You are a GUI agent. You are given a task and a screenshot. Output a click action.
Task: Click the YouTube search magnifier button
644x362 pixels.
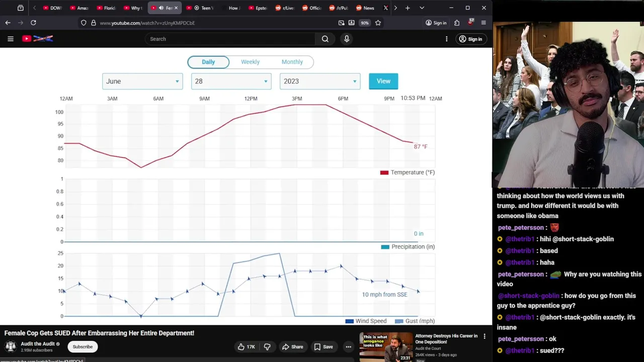coord(325,39)
